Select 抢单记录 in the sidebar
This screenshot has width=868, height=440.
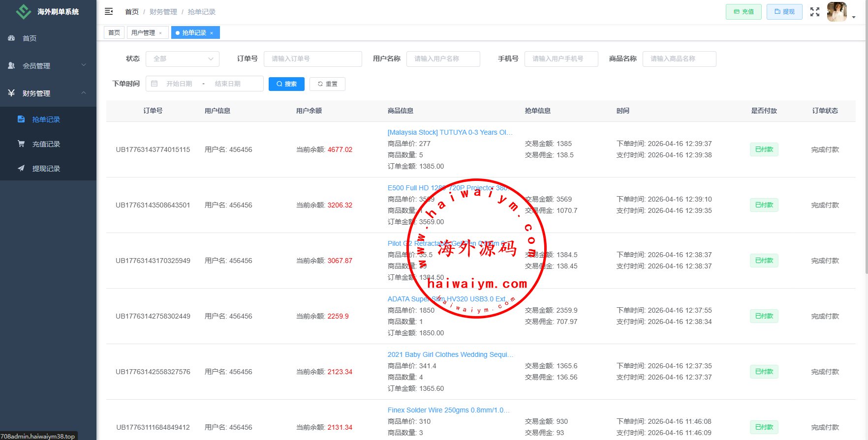coord(46,119)
